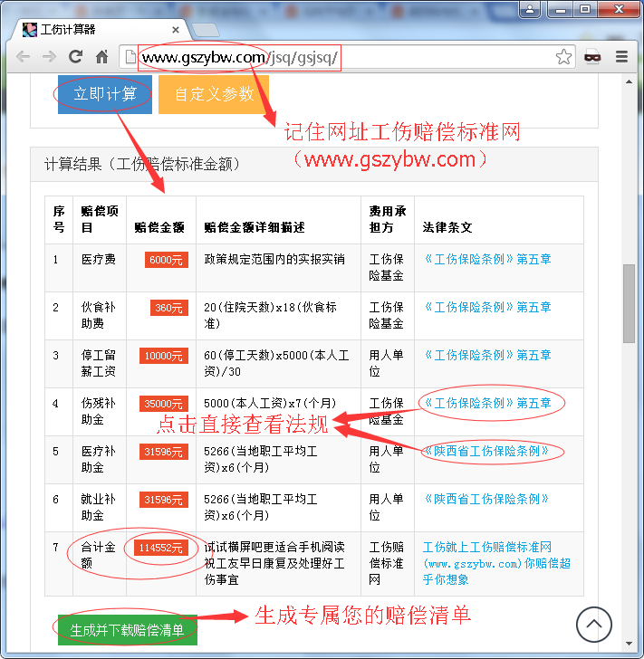The image size is (644, 659).
Task: Open 工伤保险条例 link in 医疗费 row
Action: (x=486, y=260)
